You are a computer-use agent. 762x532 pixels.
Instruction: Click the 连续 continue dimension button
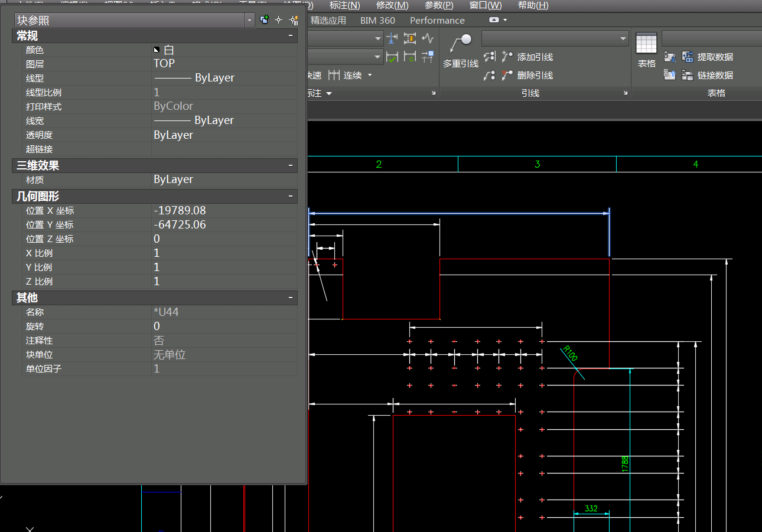pyautogui.click(x=345, y=75)
